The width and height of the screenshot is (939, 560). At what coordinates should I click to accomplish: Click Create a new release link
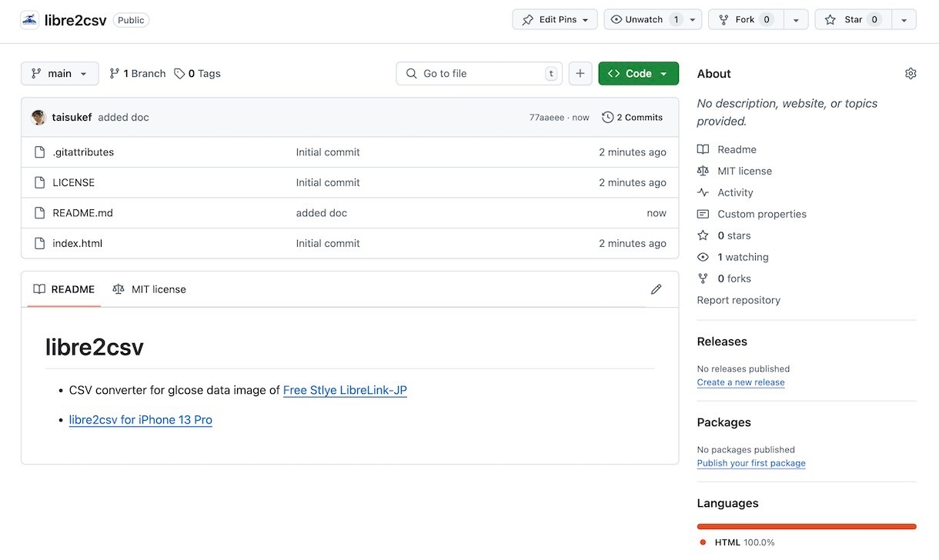click(741, 382)
